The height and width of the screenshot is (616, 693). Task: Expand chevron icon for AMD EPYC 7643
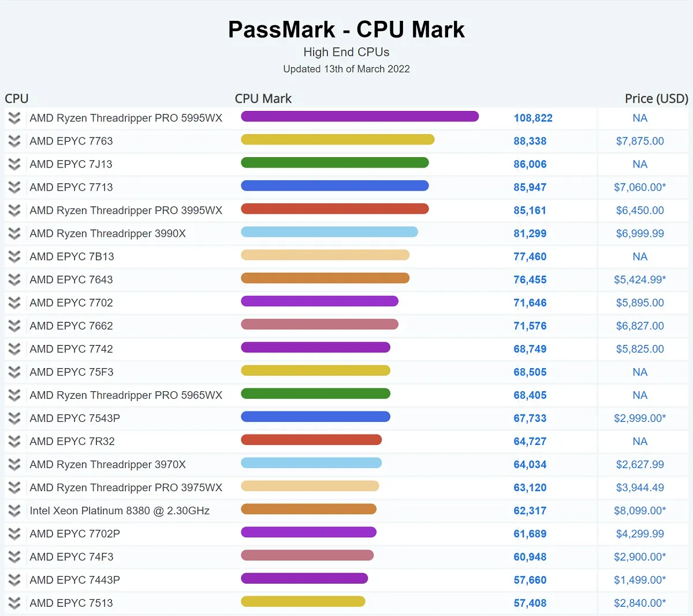(14, 280)
